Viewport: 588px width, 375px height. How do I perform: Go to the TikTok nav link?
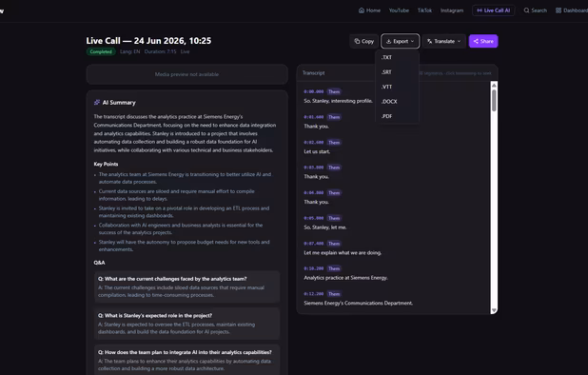click(424, 10)
